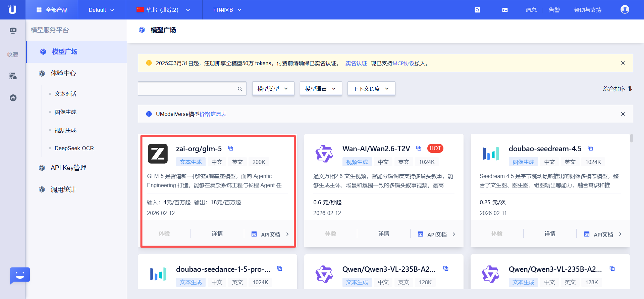Click the chat icon in left rail

(x=13, y=31)
